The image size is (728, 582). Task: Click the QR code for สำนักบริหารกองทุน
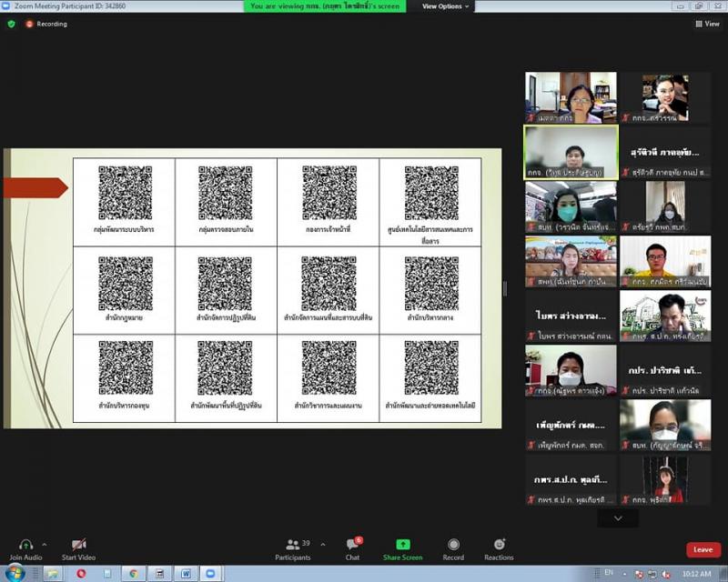[126, 367]
